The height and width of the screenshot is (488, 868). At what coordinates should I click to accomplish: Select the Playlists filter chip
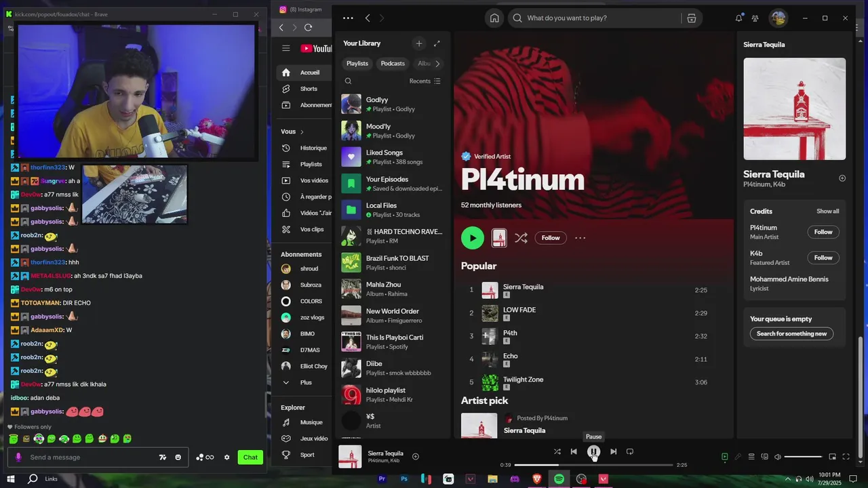point(357,63)
